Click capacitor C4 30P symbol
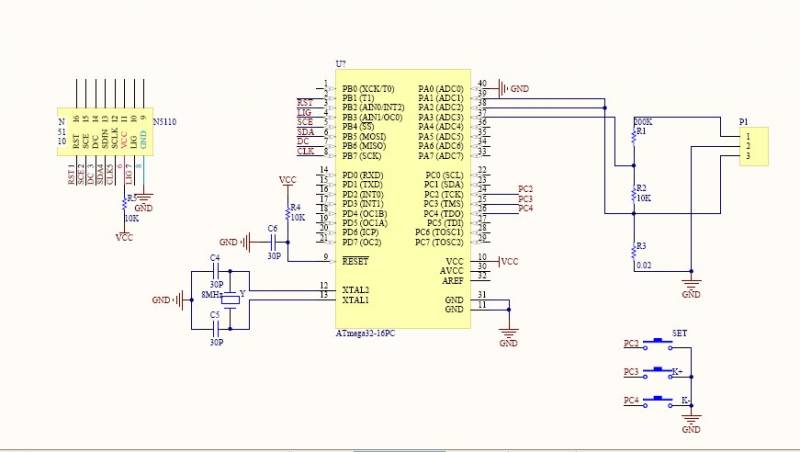This screenshot has width=800, height=452. coord(216,271)
